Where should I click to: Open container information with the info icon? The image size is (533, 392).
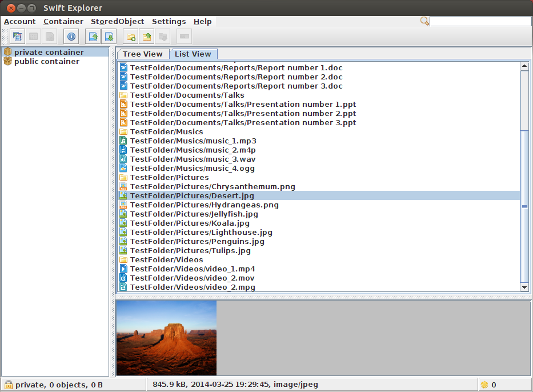click(71, 36)
